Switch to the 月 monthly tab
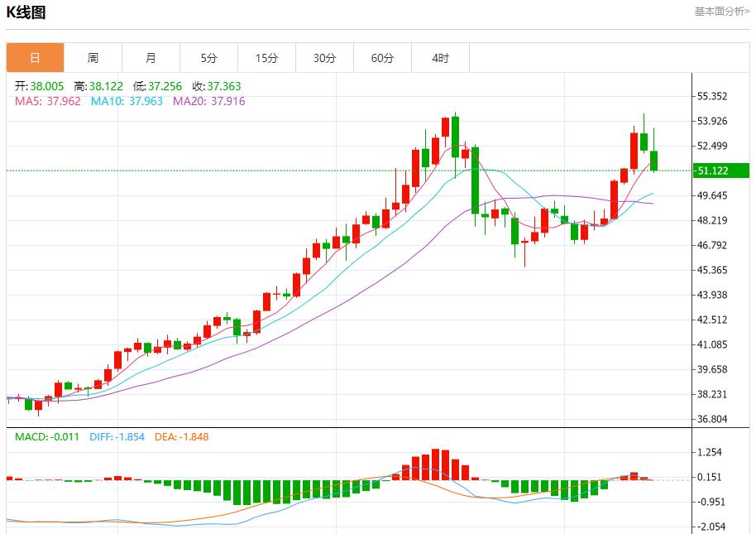 (x=151, y=58)
